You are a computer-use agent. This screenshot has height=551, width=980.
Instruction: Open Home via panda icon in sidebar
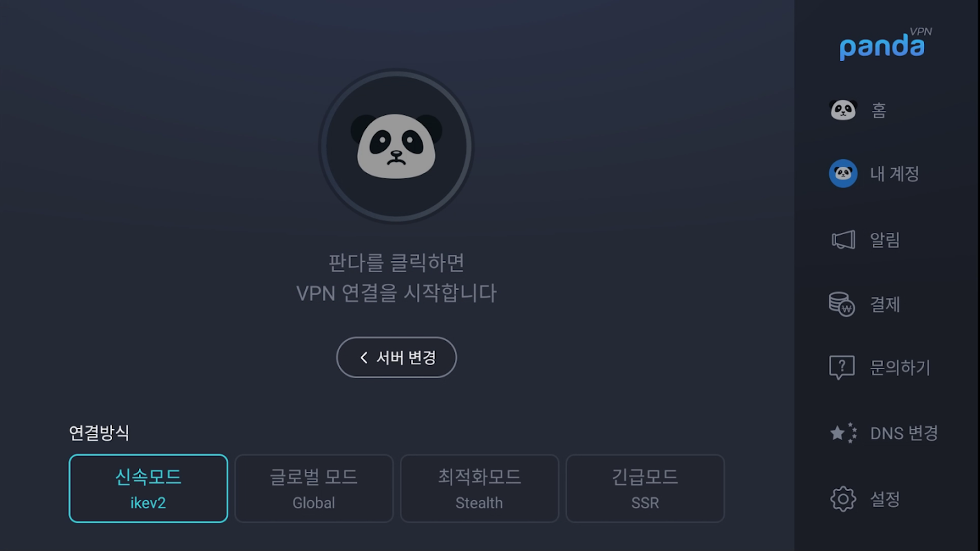pyautogui.click(x=842, y=110)
